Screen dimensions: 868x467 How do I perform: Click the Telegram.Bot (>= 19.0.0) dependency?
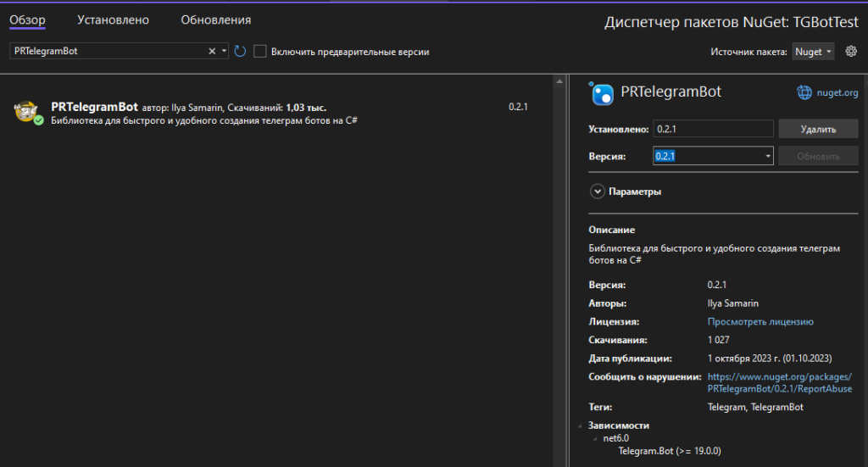coord(670,451)
